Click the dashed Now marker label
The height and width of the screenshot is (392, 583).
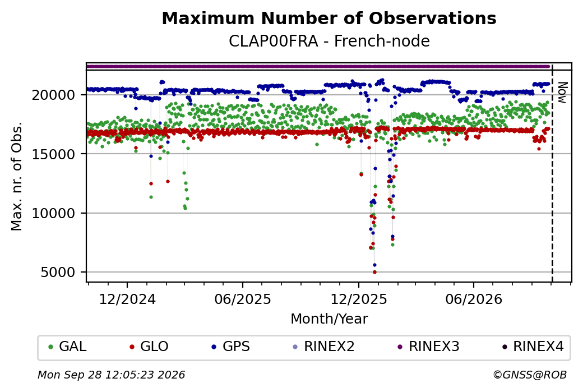tap(563, 93)
